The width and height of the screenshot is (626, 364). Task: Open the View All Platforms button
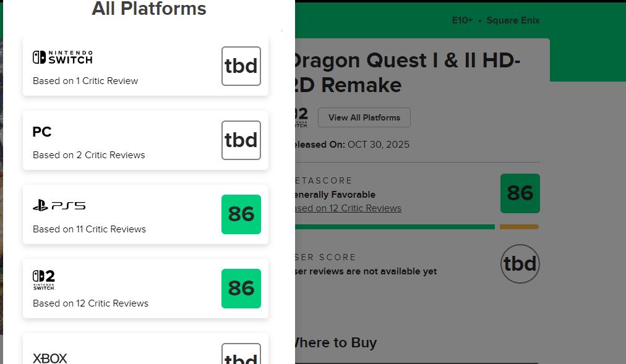click(x=364, y=117)
